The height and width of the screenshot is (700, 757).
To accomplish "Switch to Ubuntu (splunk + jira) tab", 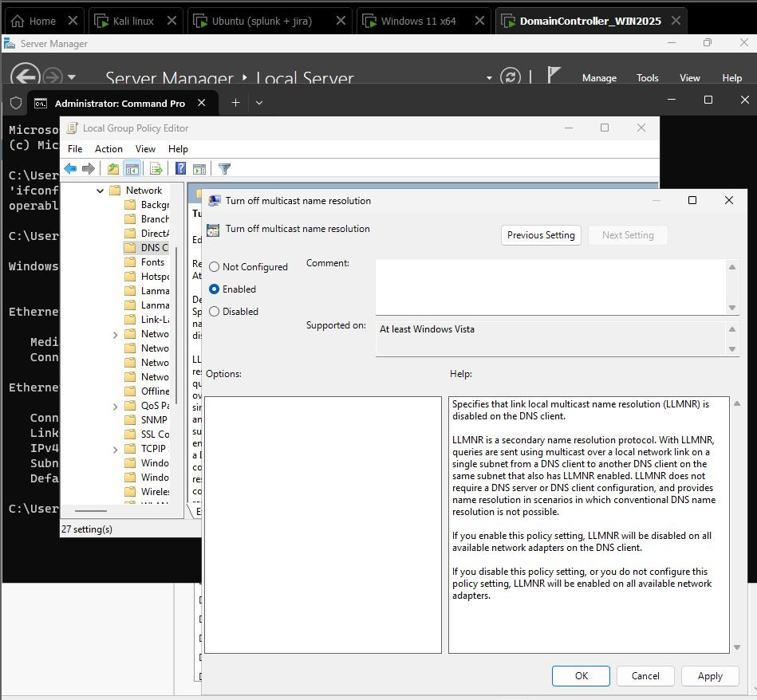I will click(x=262, y=21).
